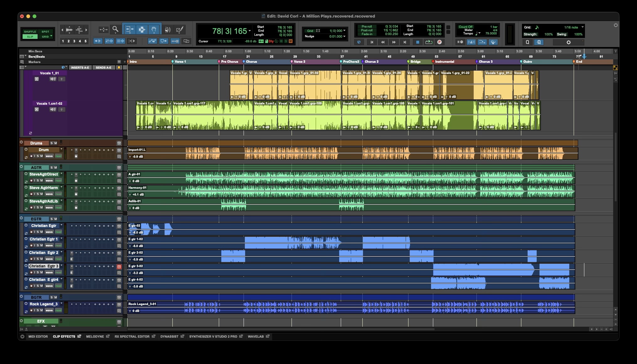This screenshot has width=637, height=364.
Task: Open the Nudge value dropdown
Action: tap(344, 36)
